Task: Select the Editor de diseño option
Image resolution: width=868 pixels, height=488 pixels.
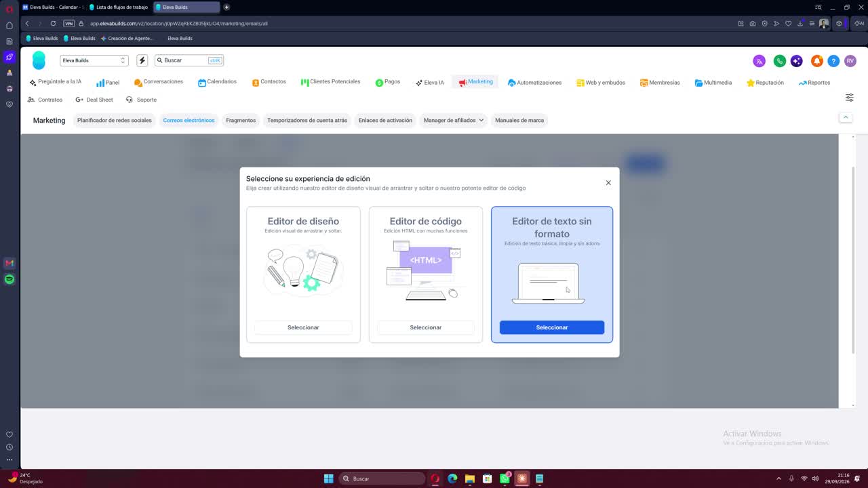Action: tap(303, 327)
